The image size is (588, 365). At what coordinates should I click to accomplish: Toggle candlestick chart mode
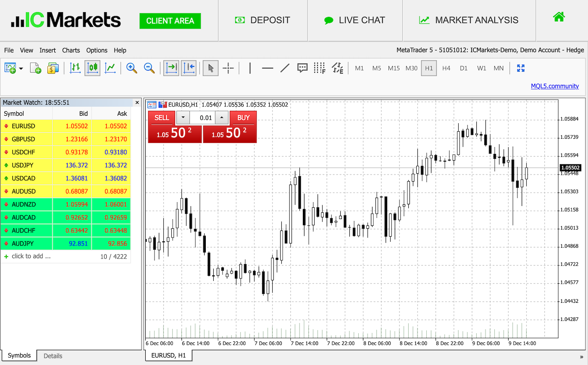tap(92, 68)
